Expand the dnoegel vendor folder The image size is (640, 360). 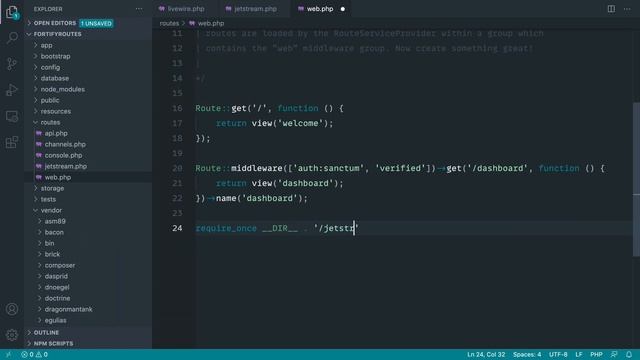[x=57, y=288]
